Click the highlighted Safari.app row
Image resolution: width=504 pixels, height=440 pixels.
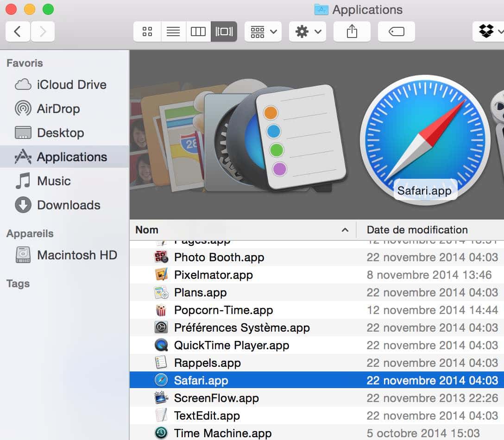click(x=316, y=381)
